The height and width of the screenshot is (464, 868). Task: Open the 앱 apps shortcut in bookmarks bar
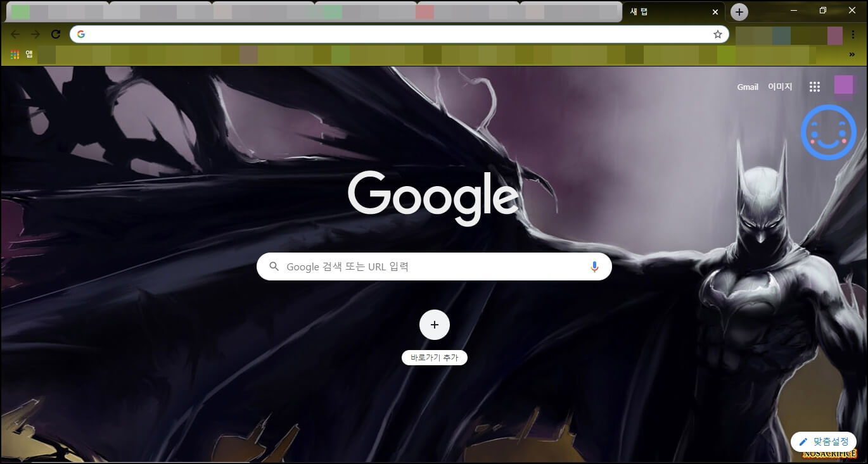22,55
